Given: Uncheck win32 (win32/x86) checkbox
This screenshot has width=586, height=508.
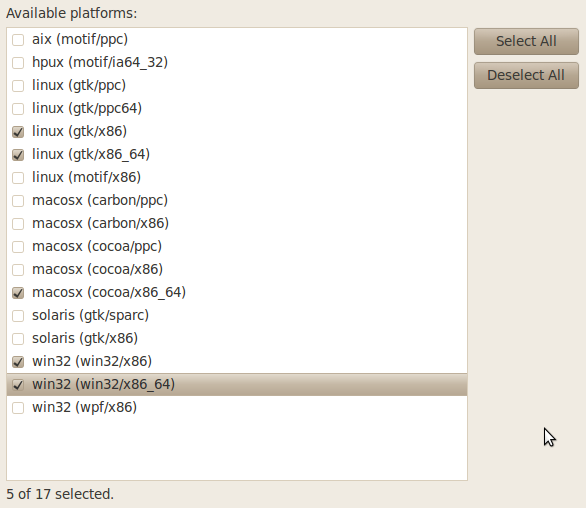Looking at the screenshot, I should pos(18,361).
